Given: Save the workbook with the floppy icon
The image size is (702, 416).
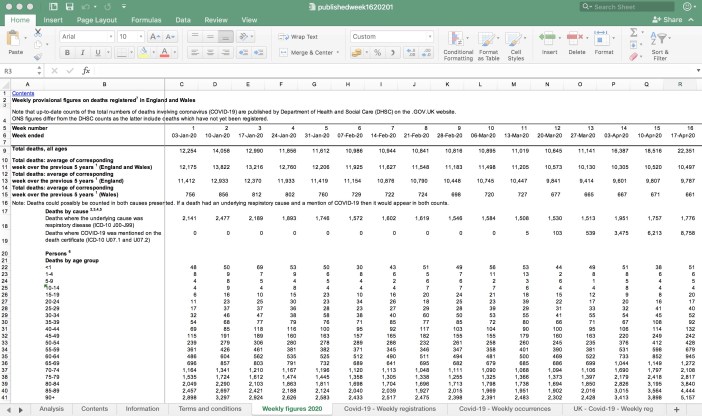Looking at the screenshot, I should point(69,7).
